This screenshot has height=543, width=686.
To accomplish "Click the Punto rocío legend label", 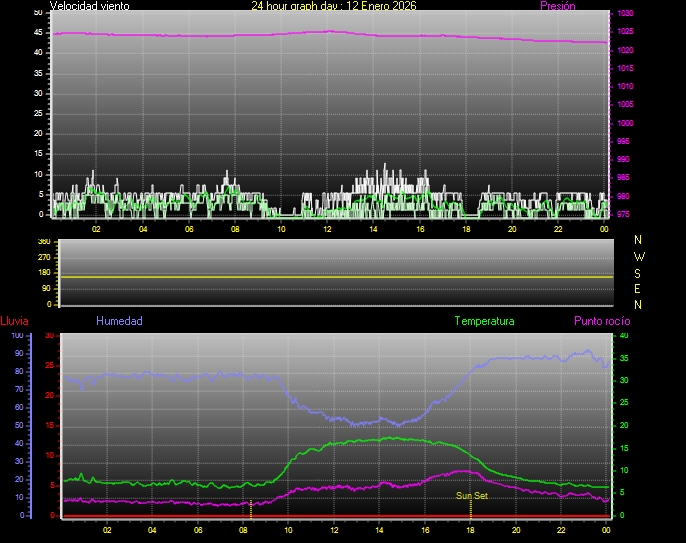I will point(602,321).
